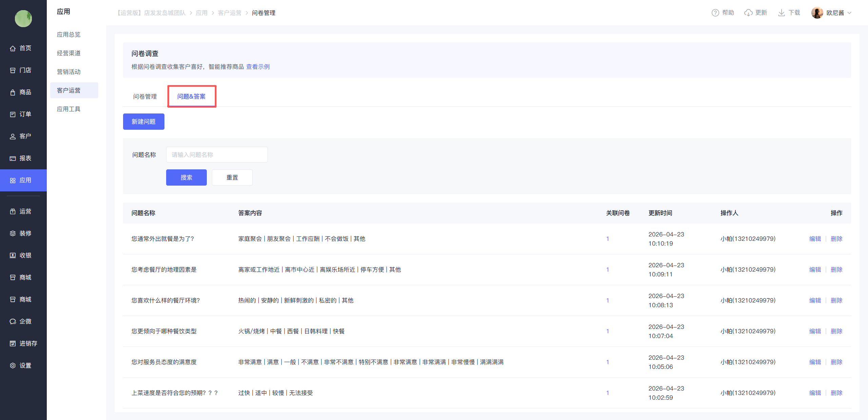The image size is (868, 420).
Task: Open 营销活动 in the submenu
Action: pyautogui.click(x=69, y=72)
